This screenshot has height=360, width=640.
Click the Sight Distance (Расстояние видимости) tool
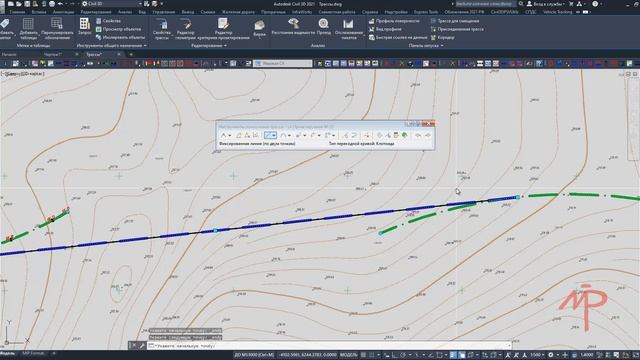(x=293, y=27)
